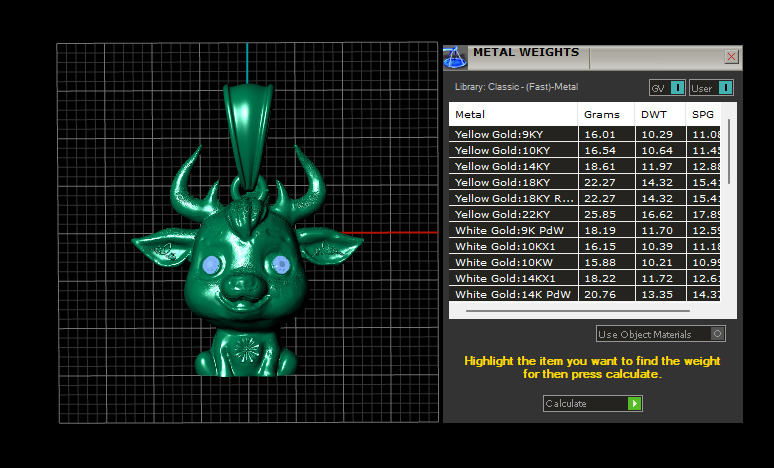The height and width of the screenshot is (468, 774).
Task: Click the green arrow on the Calculate button
Action: coord(634,403)
